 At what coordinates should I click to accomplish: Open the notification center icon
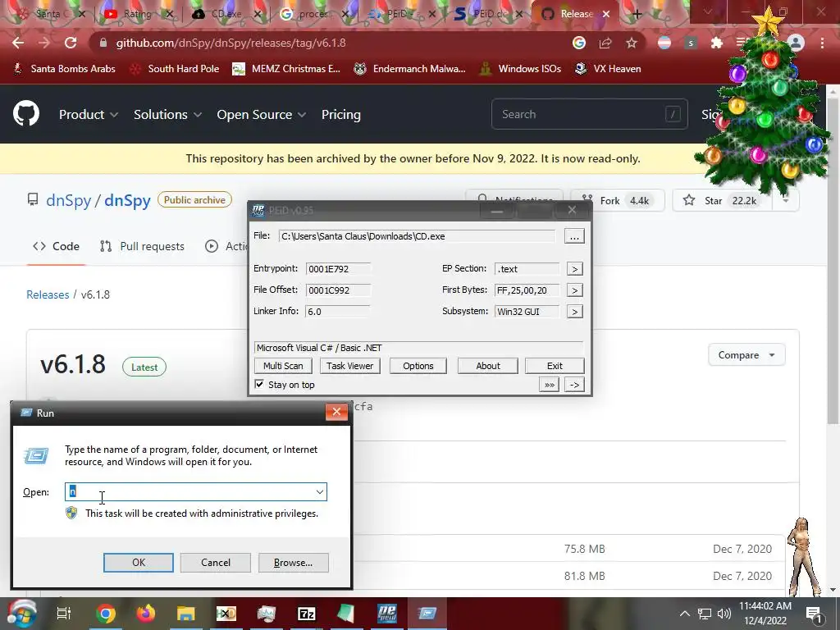(x=814, y=614)
